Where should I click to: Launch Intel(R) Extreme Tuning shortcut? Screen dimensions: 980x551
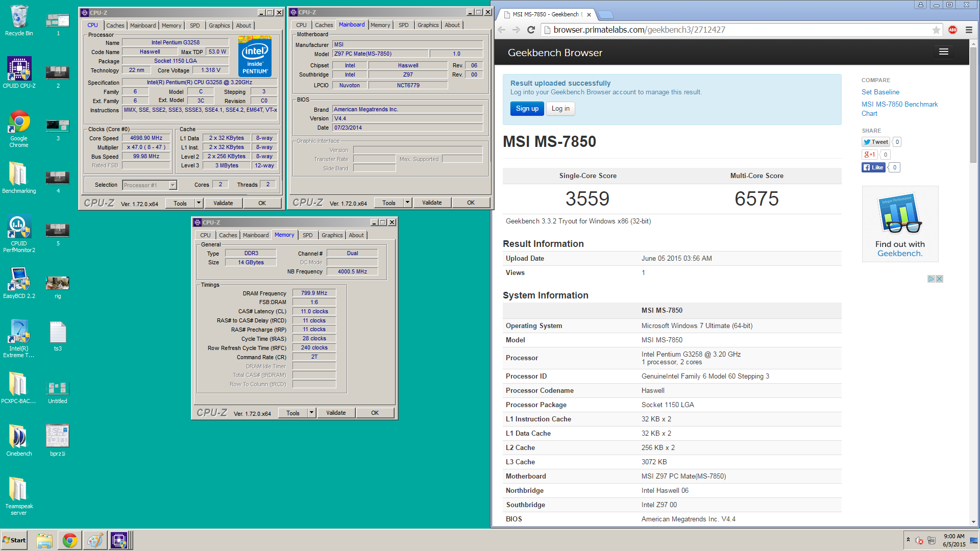tap(19, 338)
